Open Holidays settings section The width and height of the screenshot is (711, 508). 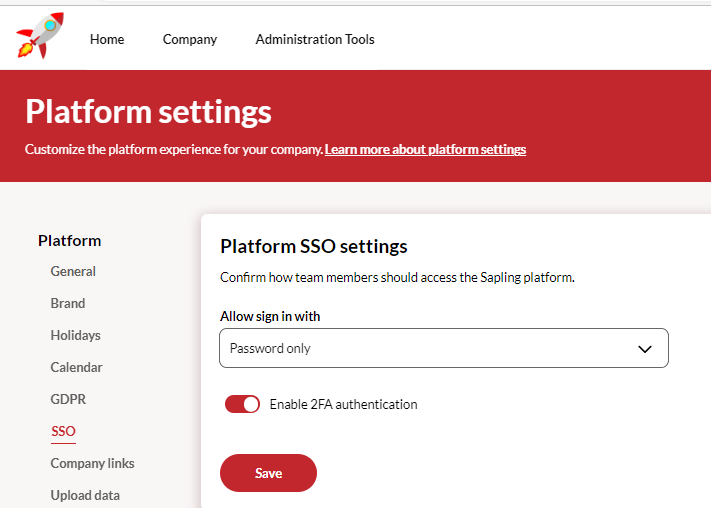click(x=76, y=335)
